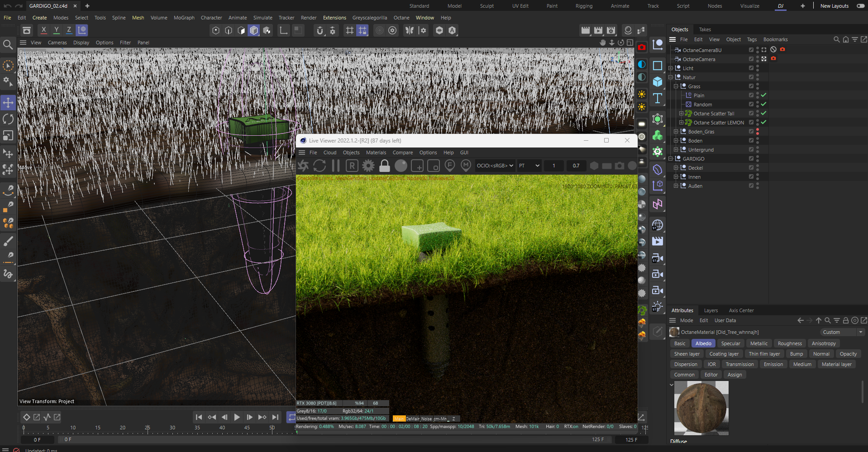Restart render in Live Viewer
This screenshot has width=868, height=452.
click(x=320, y=166)
